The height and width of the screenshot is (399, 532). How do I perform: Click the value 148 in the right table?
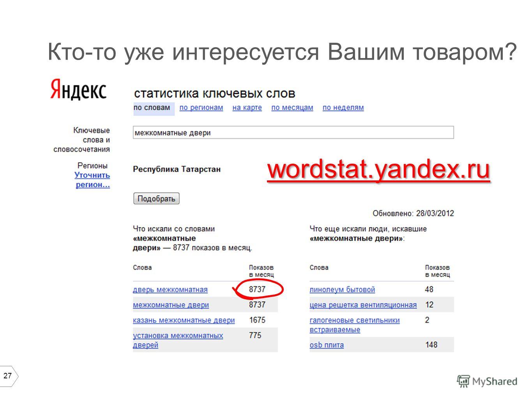pyautogui.click(x=431, y=345)
